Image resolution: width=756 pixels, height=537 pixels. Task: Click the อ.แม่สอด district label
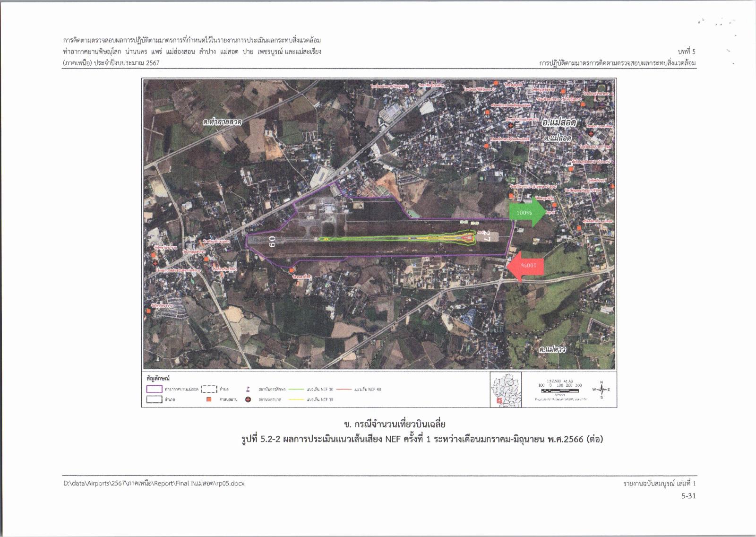click(x=559, y=122)
